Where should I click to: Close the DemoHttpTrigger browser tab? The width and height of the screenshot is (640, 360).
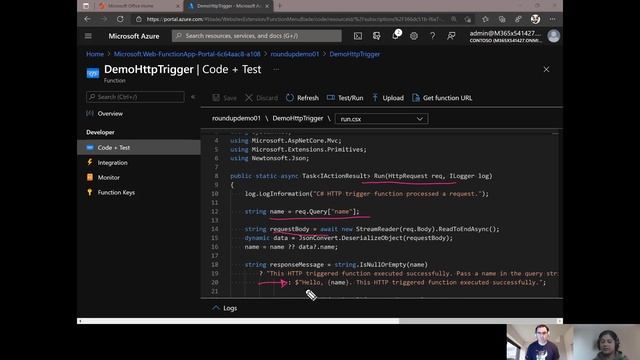click(x=267, y=6)
